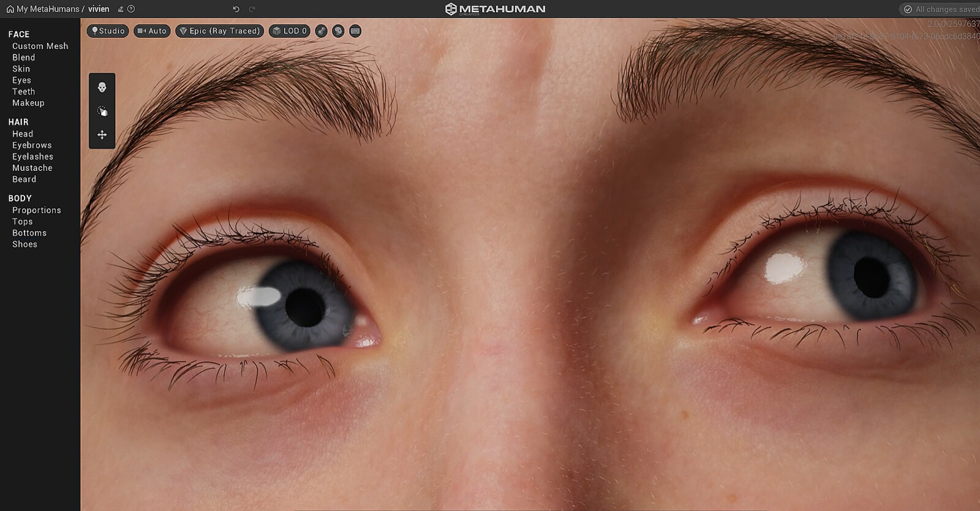
Task: Open the Custom Mesh section
Action: (x=40, y=46)
